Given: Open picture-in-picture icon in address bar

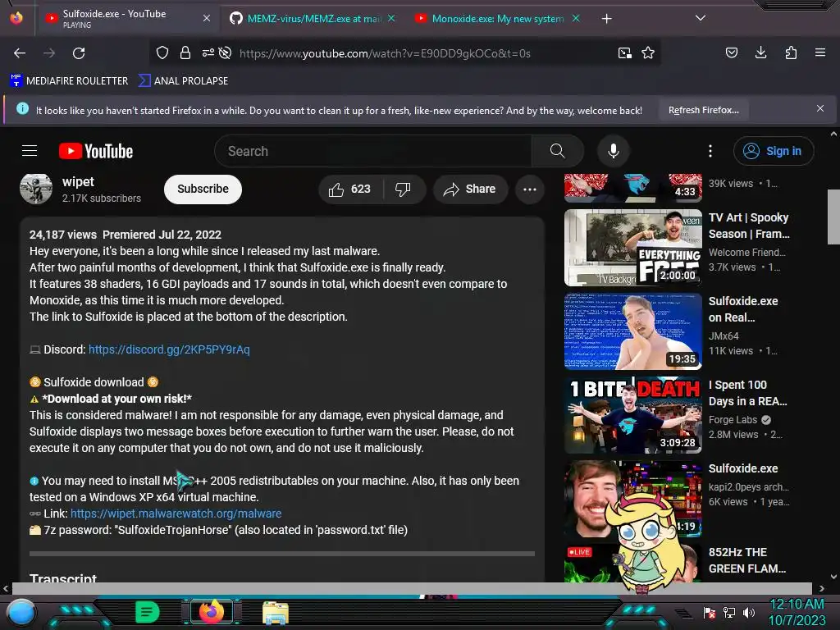Looking at the screenshot, I should [x=624, y=52].
